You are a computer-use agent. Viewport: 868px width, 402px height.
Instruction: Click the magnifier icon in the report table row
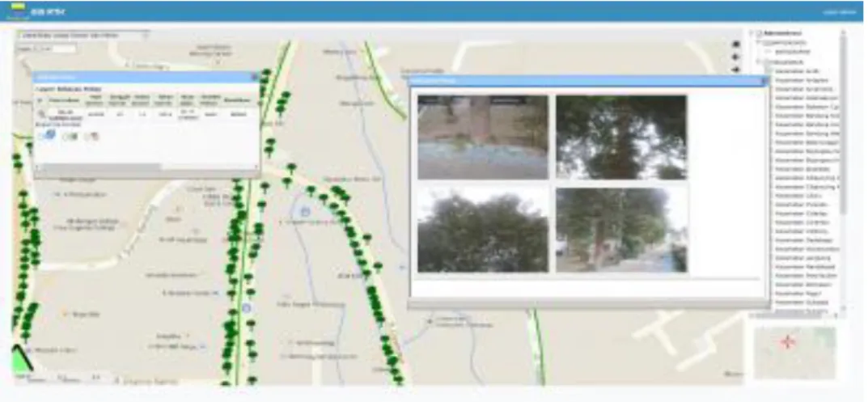pyautogui.click(x=41, y=114)
